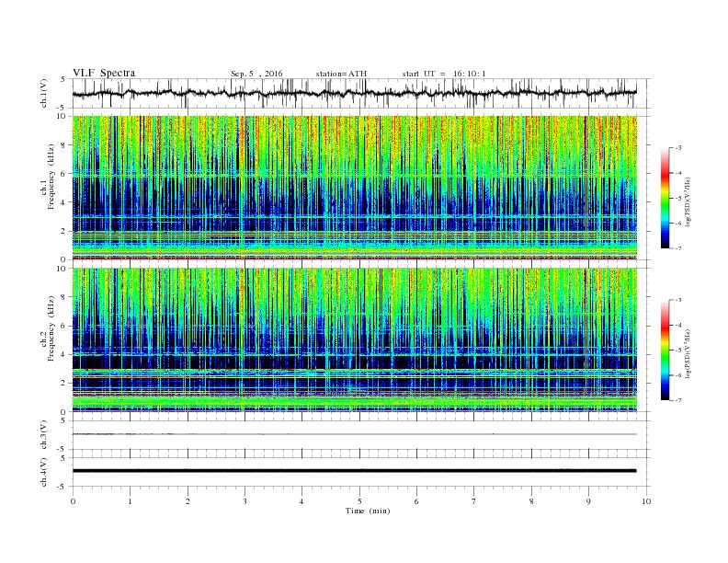Click time axis tick label "8"
Screen dimensions: 728x563
531,501
